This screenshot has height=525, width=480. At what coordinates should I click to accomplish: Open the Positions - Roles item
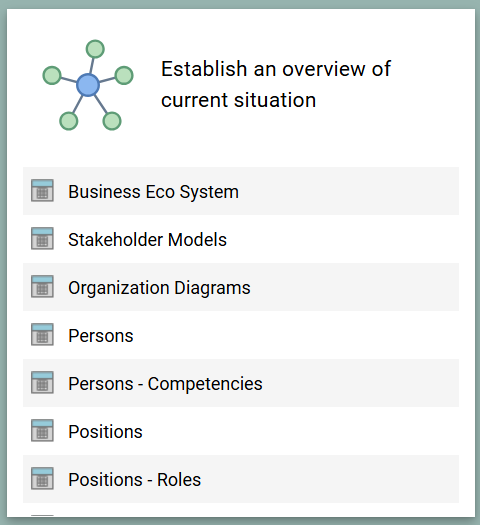135,480
